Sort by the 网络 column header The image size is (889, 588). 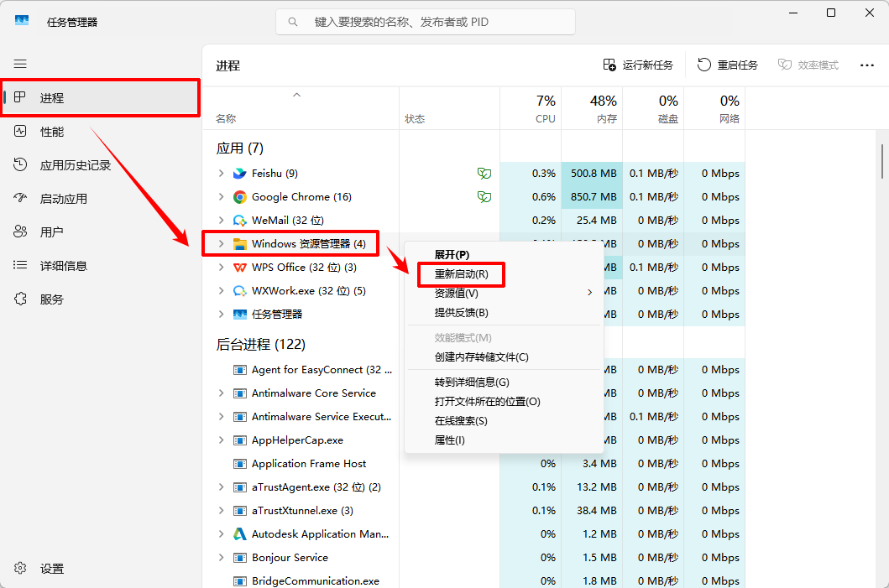click(x=714, y=109)
